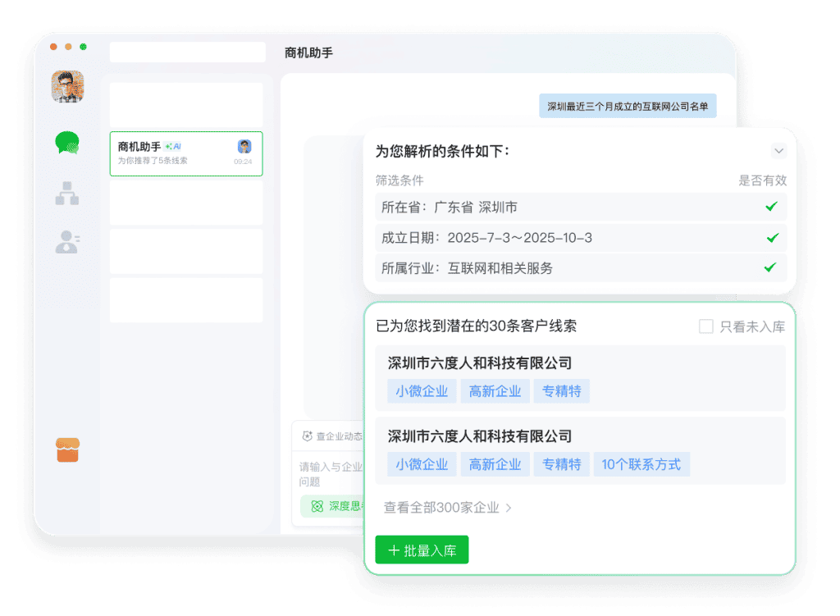The image size is (840, 616).
Task: Open the green chat messages icon
Action: 67,144
